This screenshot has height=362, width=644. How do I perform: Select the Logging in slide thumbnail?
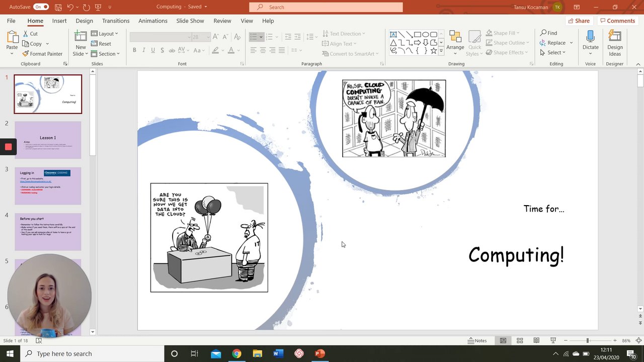(48, 186)
